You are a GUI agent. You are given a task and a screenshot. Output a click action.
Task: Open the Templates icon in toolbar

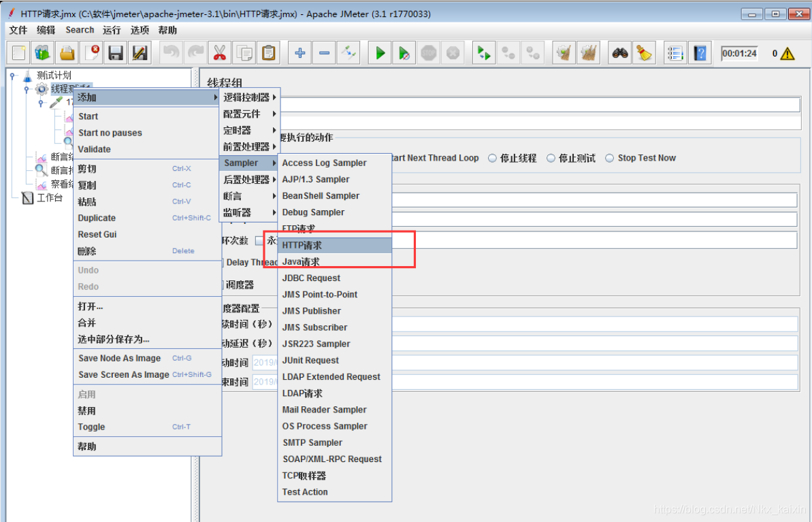(x=43, y=53)
